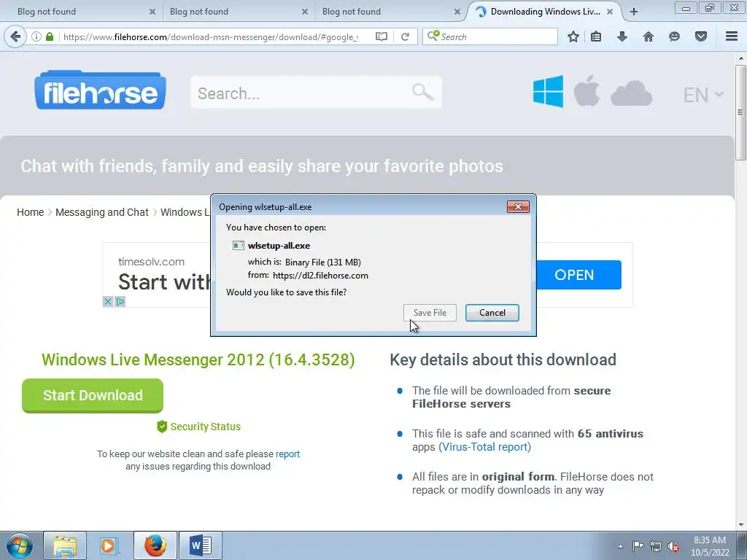Open the downloads arrow icon
Image resolution: width=747 pixels, height=560 pixels.
point(622,36)
